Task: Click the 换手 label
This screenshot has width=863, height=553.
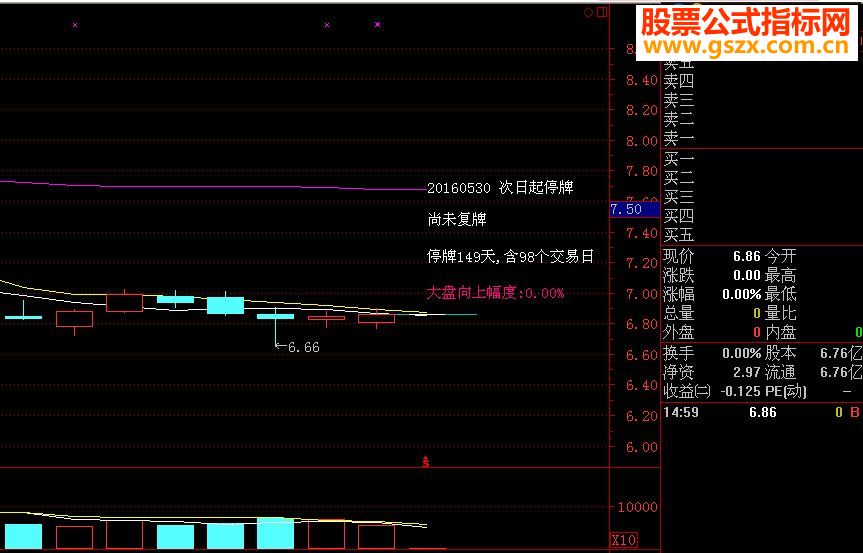Action: click(x=679, y=353)
